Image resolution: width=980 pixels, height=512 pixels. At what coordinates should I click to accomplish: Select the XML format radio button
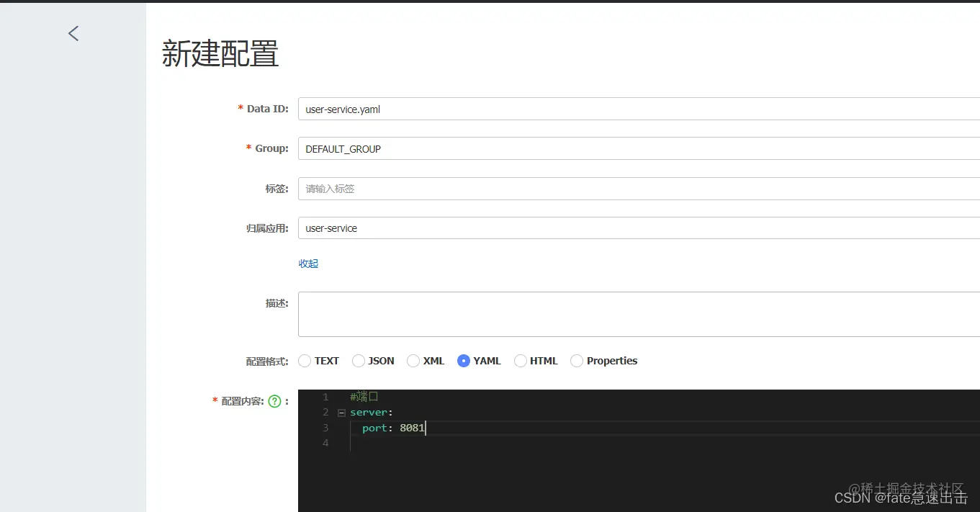click(x=413, y=361)
